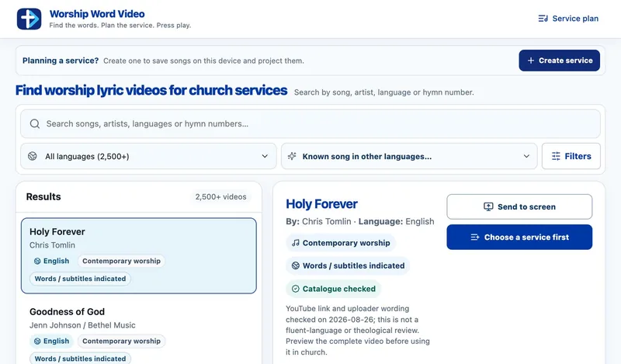The image size is (621, 364).
Task: Click globe icon in detail Words / subtitles chip
Action: (296, 265)
